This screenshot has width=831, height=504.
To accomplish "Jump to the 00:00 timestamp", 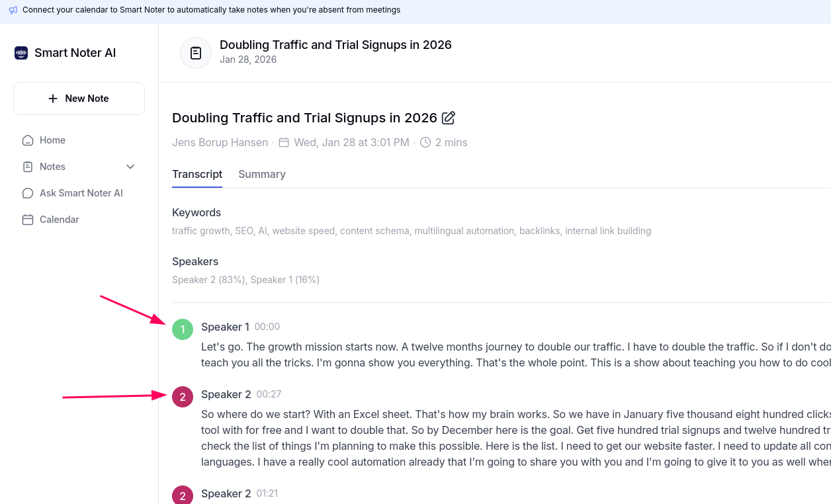I will [267, 327].
